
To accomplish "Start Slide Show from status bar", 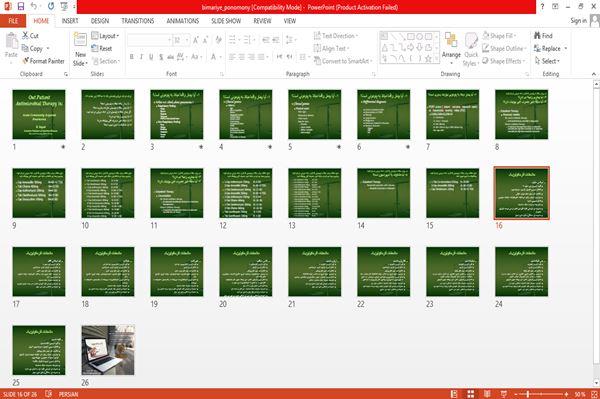I will pyautogui.click(x=504, y=394).
